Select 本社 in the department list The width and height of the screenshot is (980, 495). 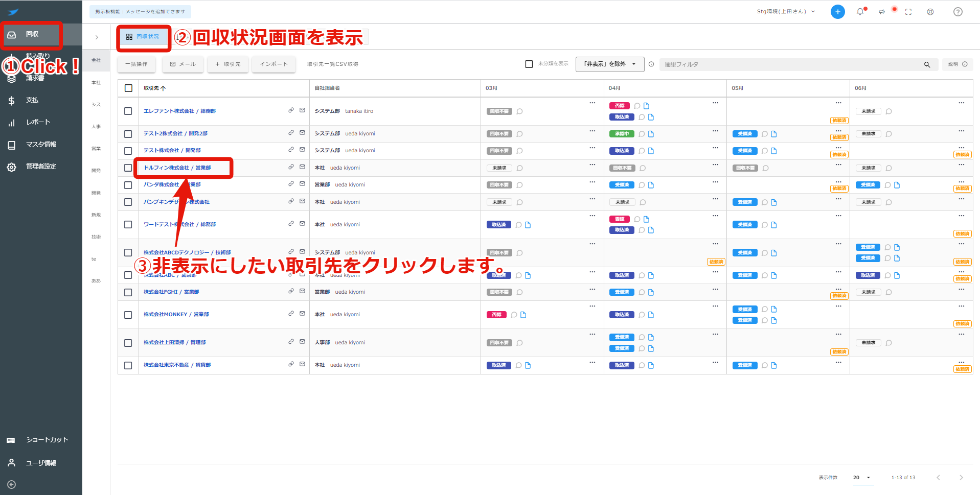point(96,83)
